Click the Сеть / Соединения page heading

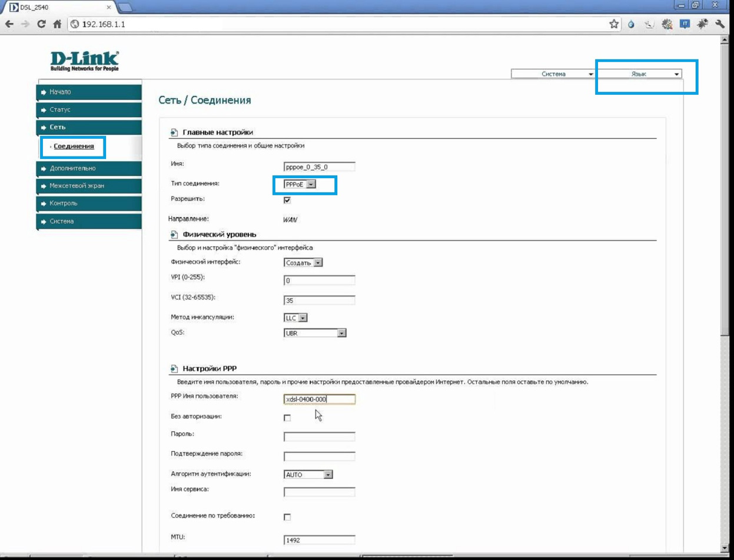[x=205, y=101]
